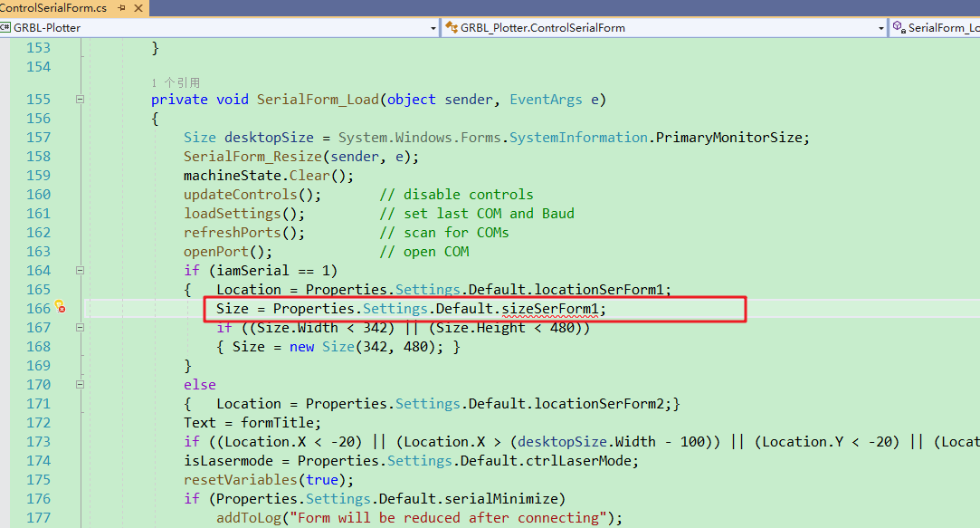Collapse the else block at line 170
The image size is (980, 528).
(x=80, y=385)
